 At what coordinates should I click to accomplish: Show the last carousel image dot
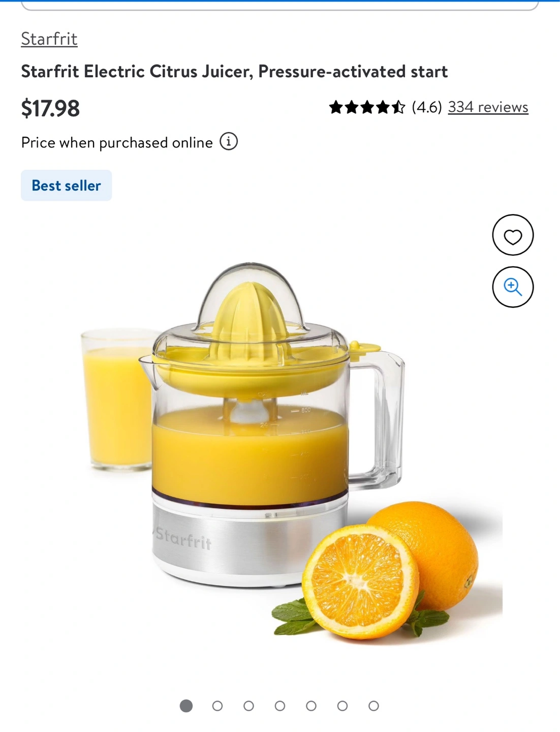click(x=374, y=706)
